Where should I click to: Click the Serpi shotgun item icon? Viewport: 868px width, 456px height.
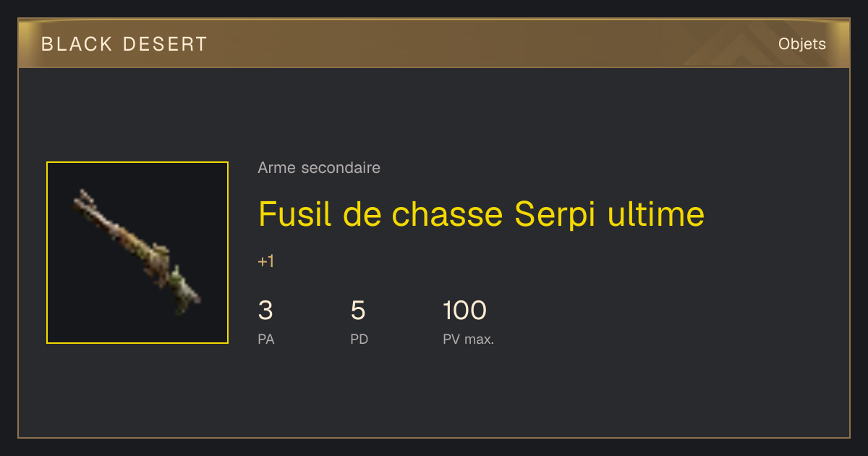click(x=137, y=252)
